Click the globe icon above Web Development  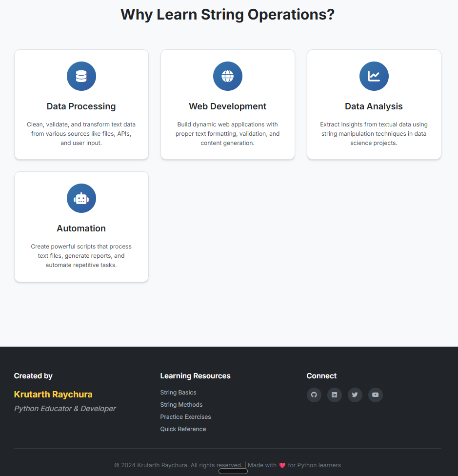pyautogui.click(x=227, y=76)
